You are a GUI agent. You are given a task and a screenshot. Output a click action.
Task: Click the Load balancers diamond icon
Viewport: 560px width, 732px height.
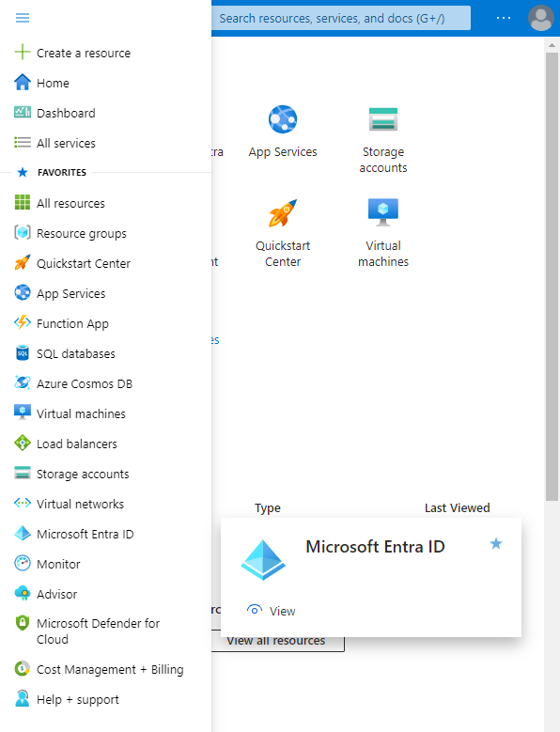coord(23,443)
